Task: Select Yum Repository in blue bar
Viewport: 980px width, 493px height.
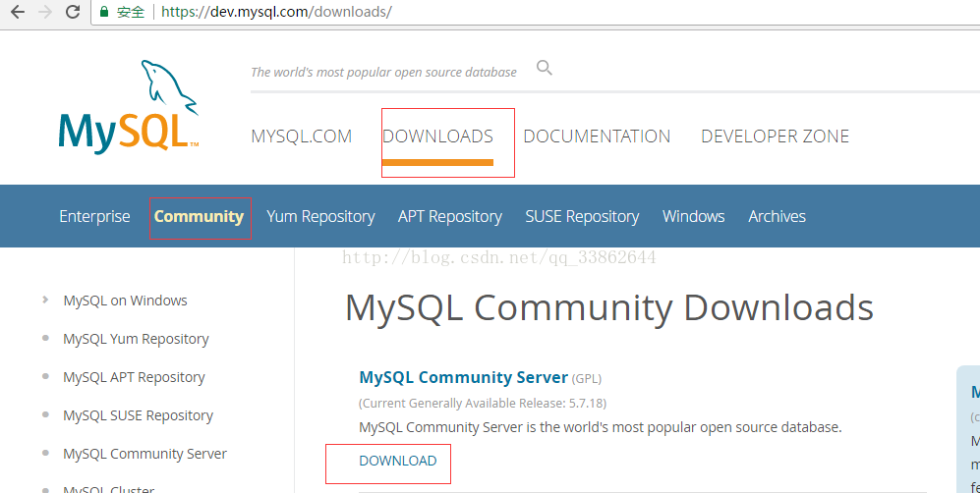Action: pos(320,216)
